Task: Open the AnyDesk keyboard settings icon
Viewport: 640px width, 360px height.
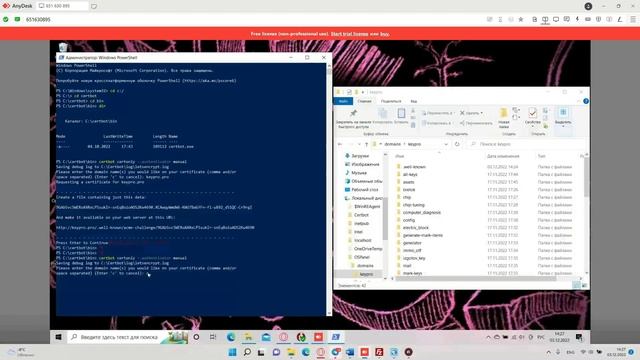Action: click(588, 19)
